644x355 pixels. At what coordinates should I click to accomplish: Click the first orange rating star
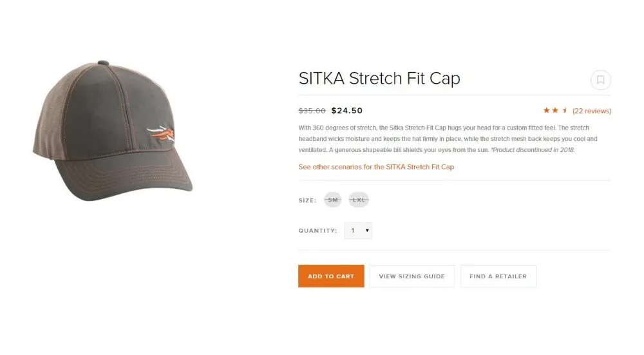pyautogui.click(x=546, y=110)
